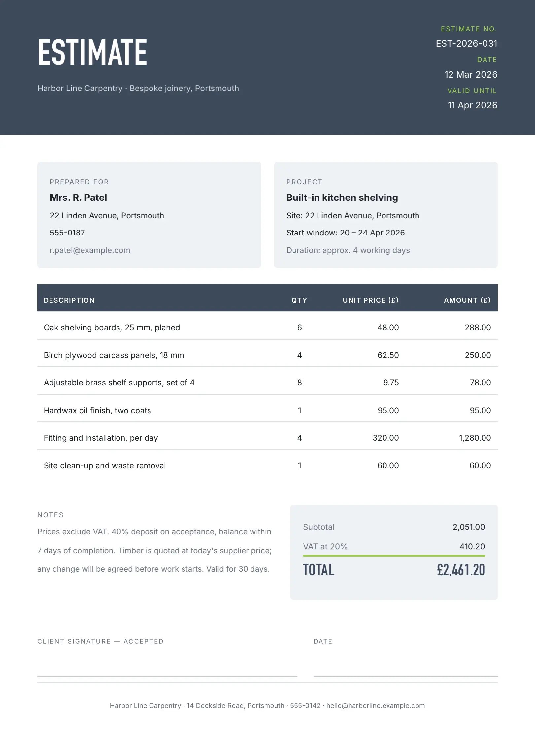The image size is (535, 756).
Task: Click the email r.patel@example.com
Action: coord(90,250)
